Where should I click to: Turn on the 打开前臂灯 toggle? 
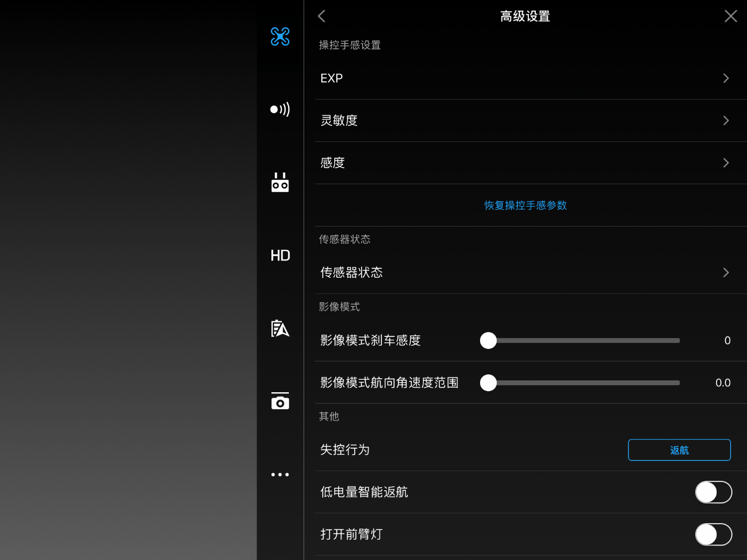(714, 535)
